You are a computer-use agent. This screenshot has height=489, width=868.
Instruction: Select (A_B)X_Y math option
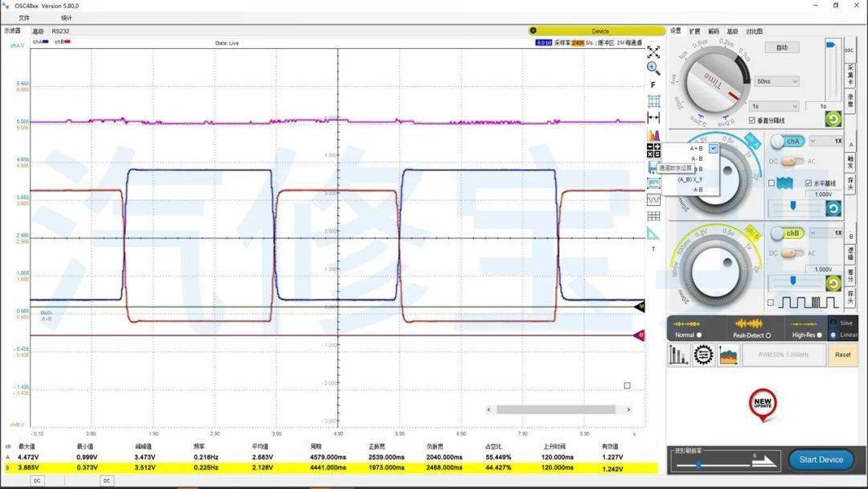pos(690,179)
